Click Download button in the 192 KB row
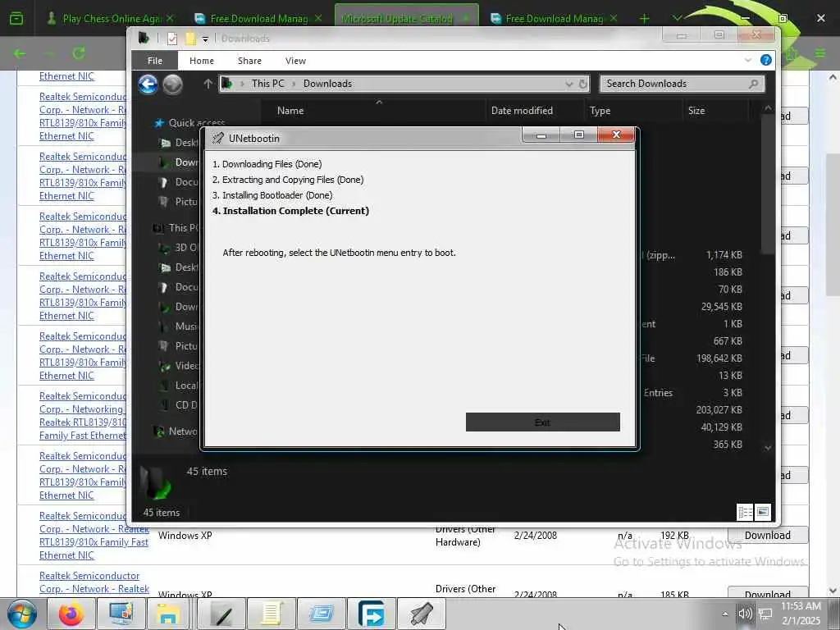The width and height of the screenshot is (840, 630). click(767, 535)
